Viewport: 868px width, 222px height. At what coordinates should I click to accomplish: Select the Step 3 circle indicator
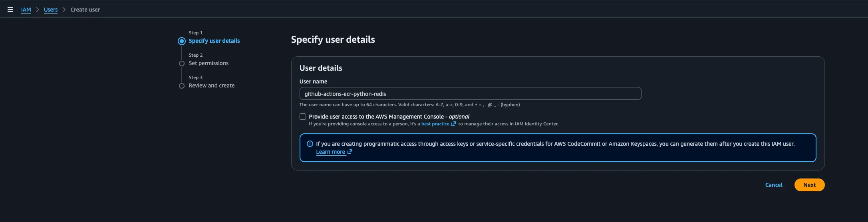pos(182,86)
